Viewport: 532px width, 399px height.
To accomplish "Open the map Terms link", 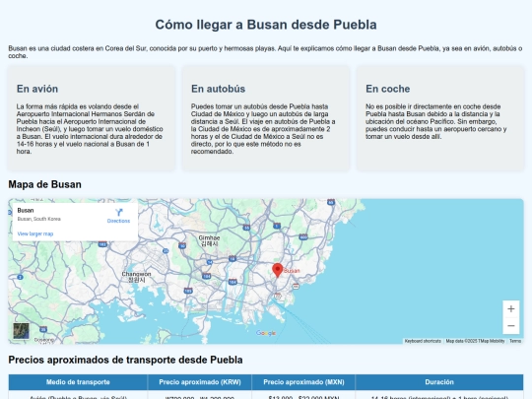I will tap(515, 341).
